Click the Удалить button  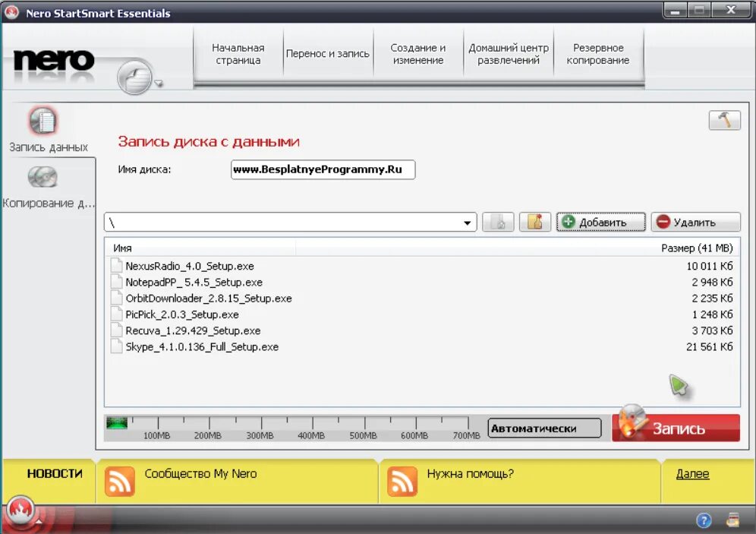(x=695, y=223)
